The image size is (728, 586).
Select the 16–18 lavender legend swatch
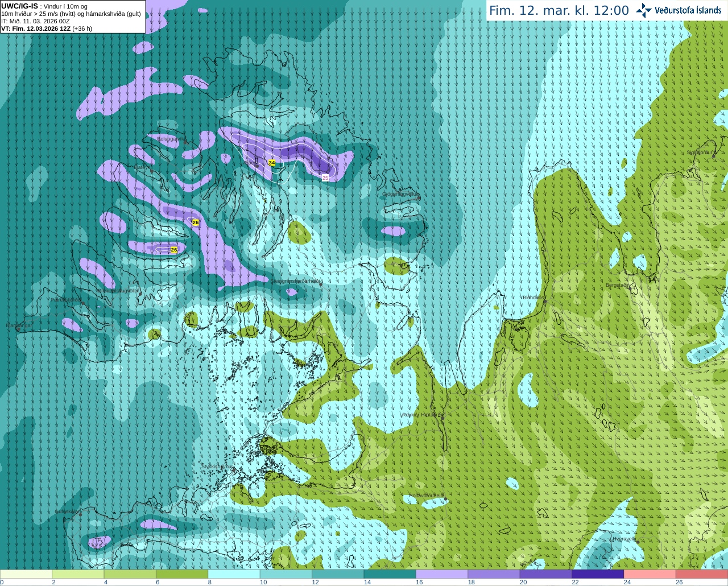pos(442,575)
